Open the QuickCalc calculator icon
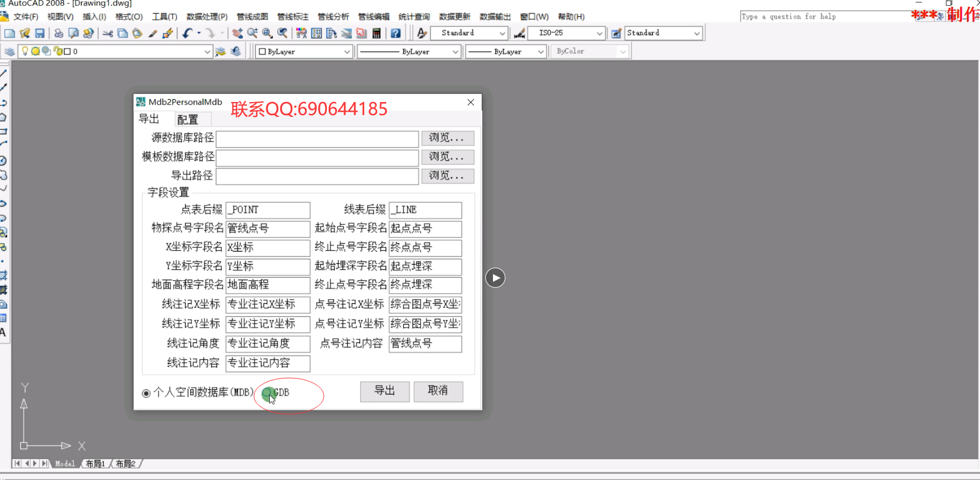The height and width of the screenshot is (480, 980). [x=376, y=33]
